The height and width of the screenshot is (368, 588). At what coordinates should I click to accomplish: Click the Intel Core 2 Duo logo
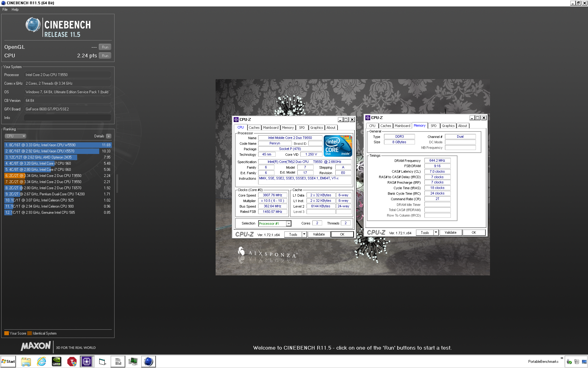click(338, 146)
